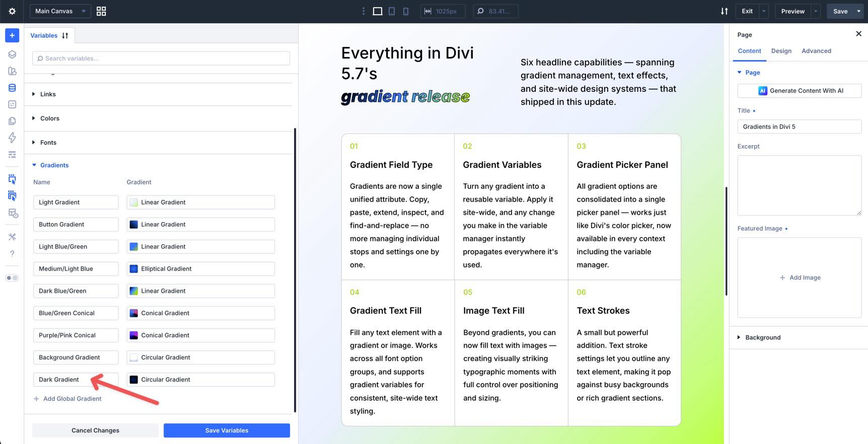The width and height of the screenshot is (868, 444).
Task: Open the help question mark icon
Action: point(12,253)
